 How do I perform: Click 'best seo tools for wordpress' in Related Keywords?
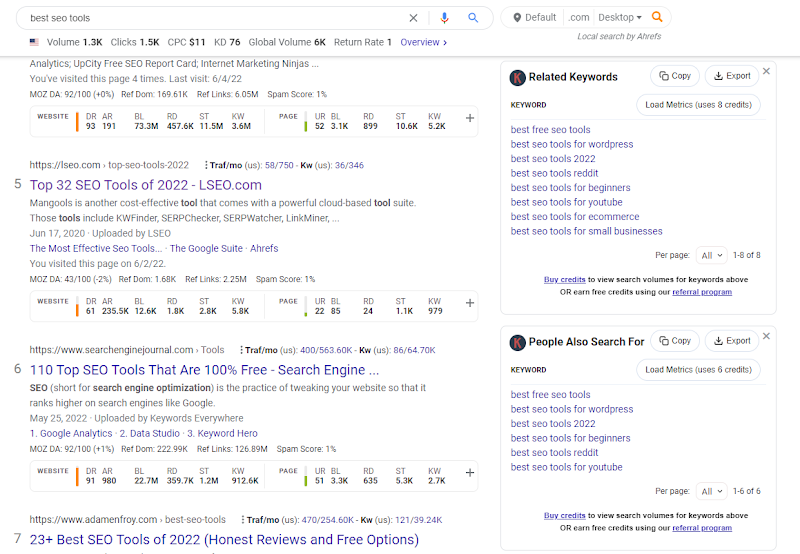tap(572, 144)
